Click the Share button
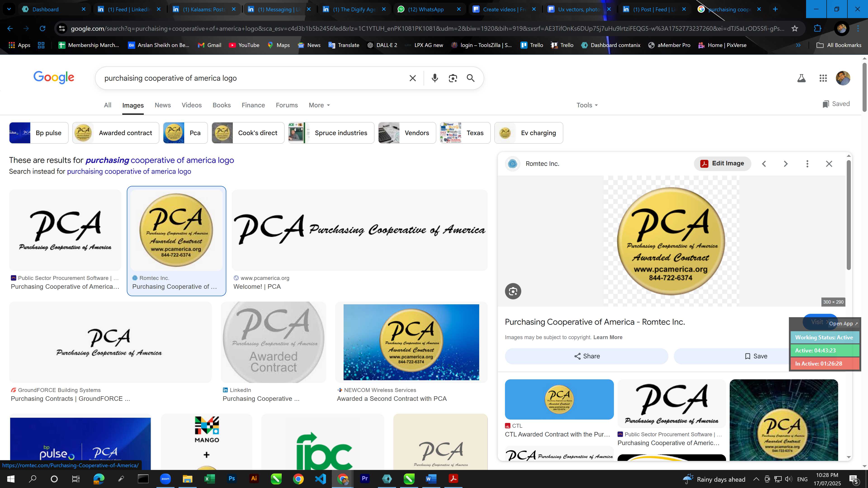The height and width of the screenshot is (488, 868). click(x=587, y=356)
